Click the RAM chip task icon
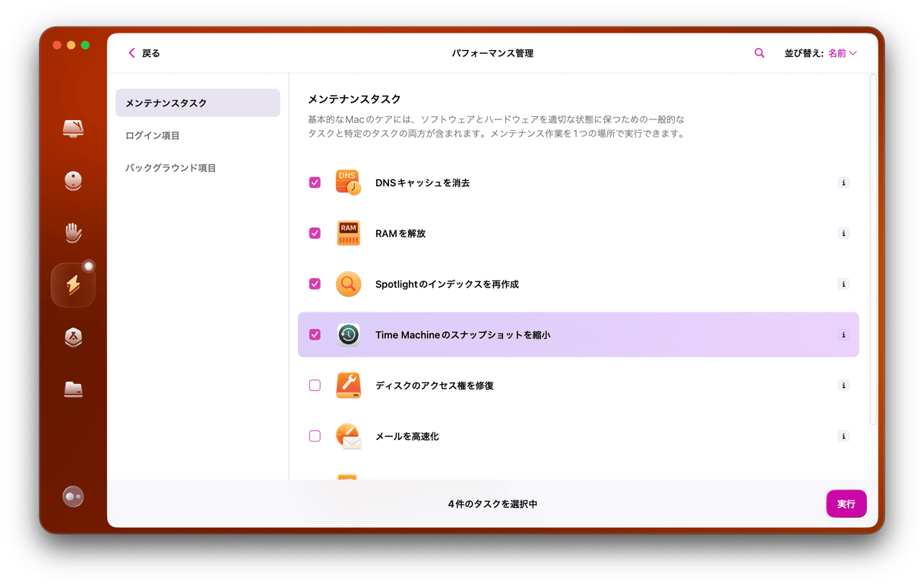This screenshot has height=586, width=924. (x=348, y=233)
